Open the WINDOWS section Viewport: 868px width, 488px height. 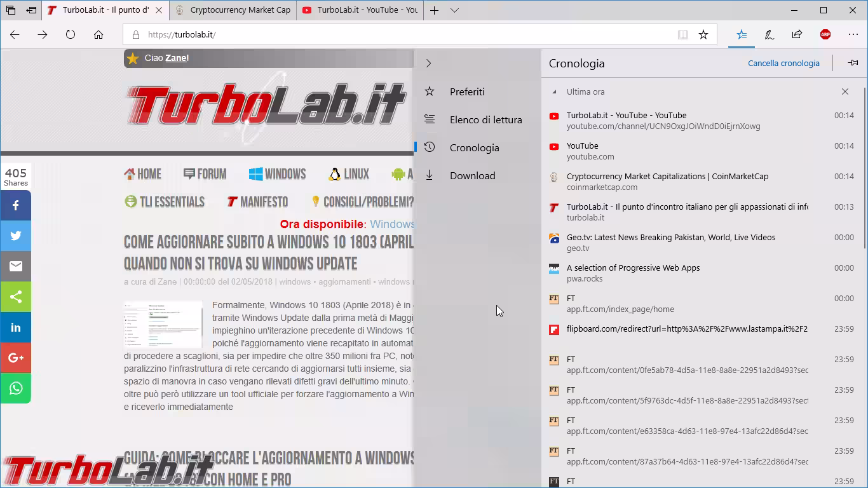[277, 174]
